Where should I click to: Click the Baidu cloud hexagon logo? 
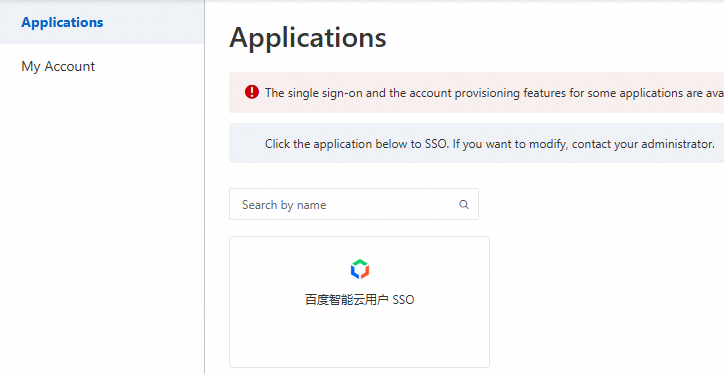point(360,269)
